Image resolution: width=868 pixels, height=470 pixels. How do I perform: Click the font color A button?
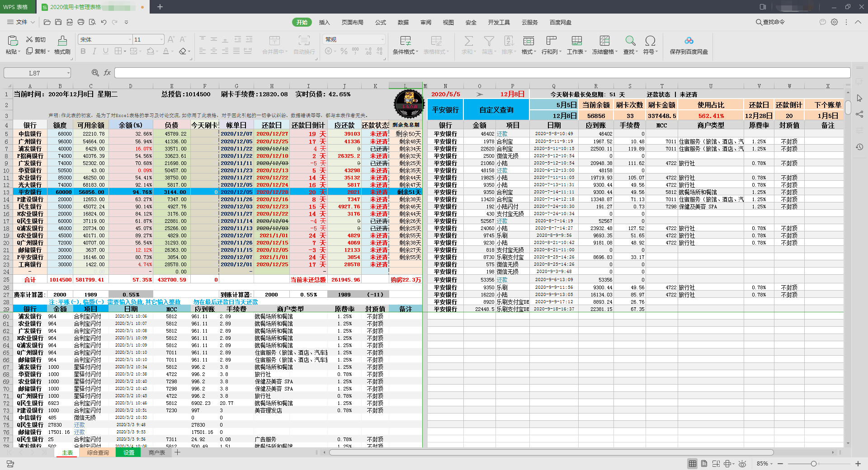(x=166, y=51)
